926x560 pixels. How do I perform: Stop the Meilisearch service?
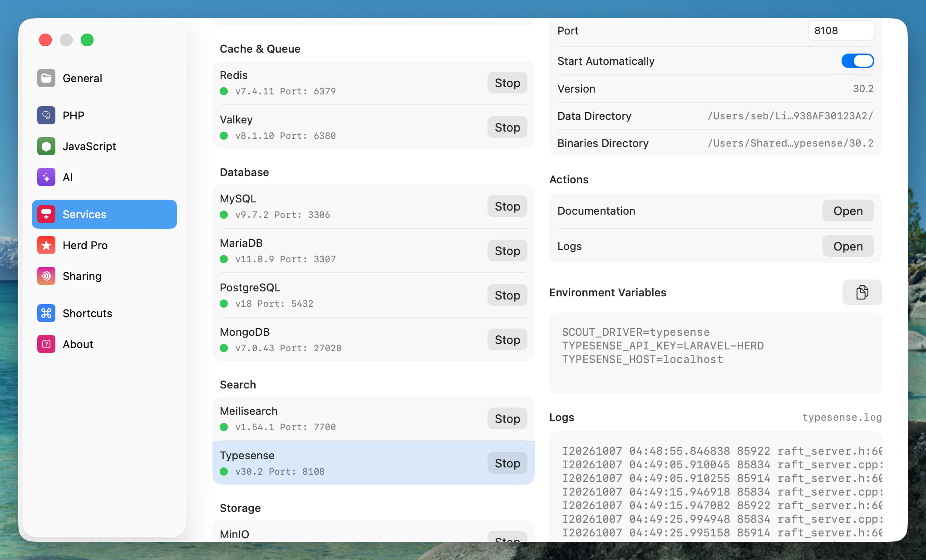tap(507, 419)
